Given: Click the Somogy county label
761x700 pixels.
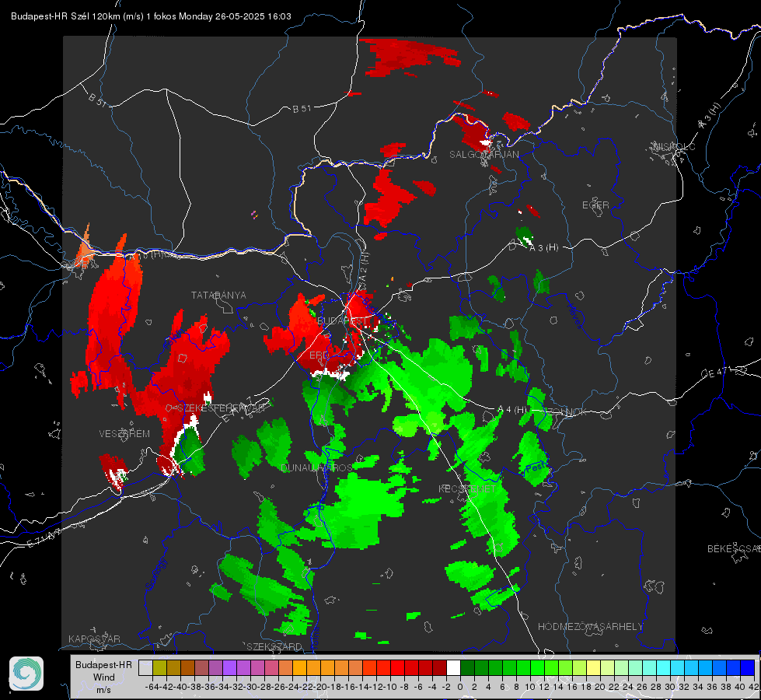Looking at the screenshot, I should (x=156, y=575).
